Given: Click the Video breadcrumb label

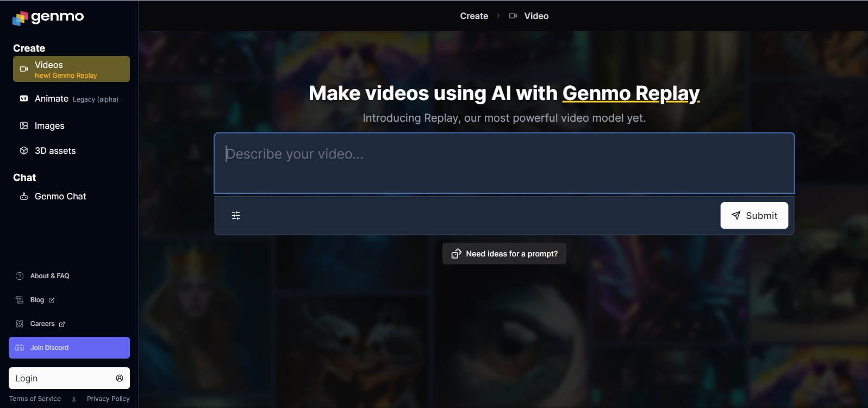Looking at the screenshot, I should [536, 16].
